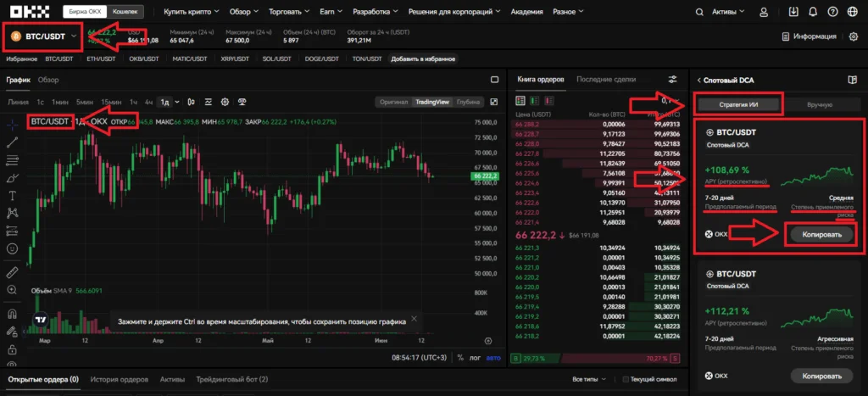Show both bids and asks view

[x=520, y=101]
